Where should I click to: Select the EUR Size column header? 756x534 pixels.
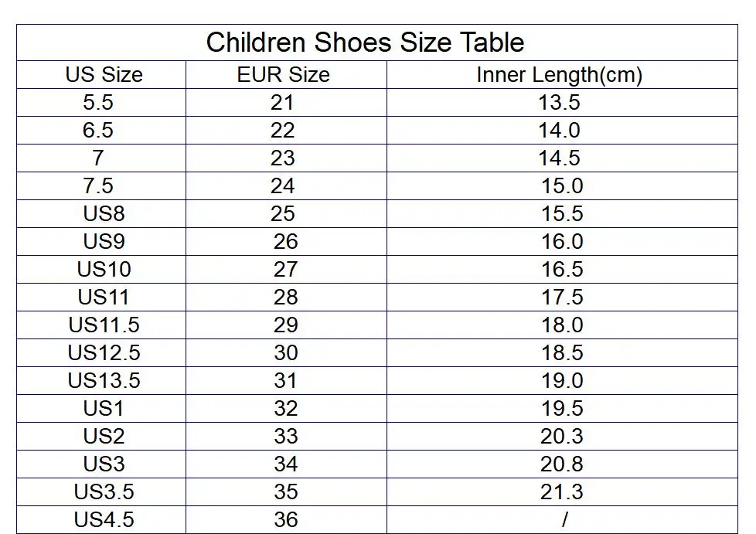click(283, 75)
